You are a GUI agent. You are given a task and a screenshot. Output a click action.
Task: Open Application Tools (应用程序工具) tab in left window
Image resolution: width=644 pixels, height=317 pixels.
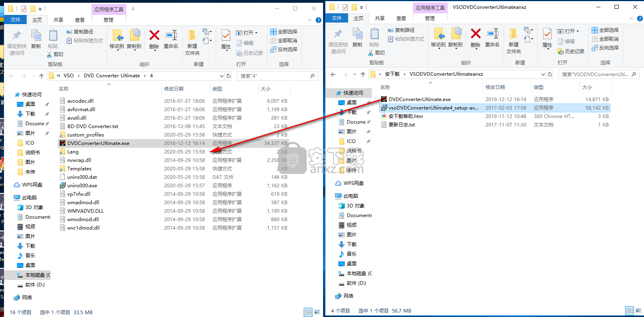[x=109, y=9]
